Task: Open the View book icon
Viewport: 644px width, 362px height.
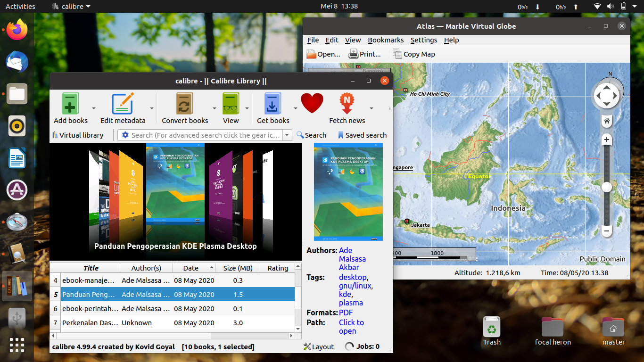Action: coord(231,103)
